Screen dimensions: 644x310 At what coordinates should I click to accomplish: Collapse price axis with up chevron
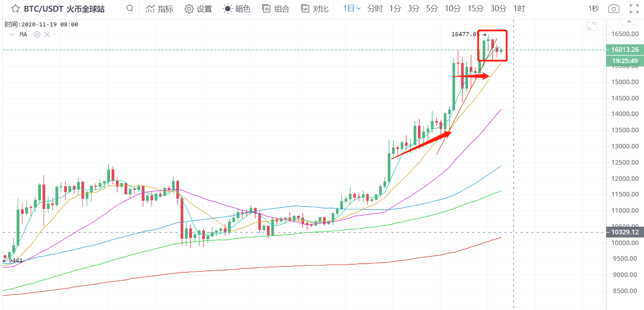(628, 22)
